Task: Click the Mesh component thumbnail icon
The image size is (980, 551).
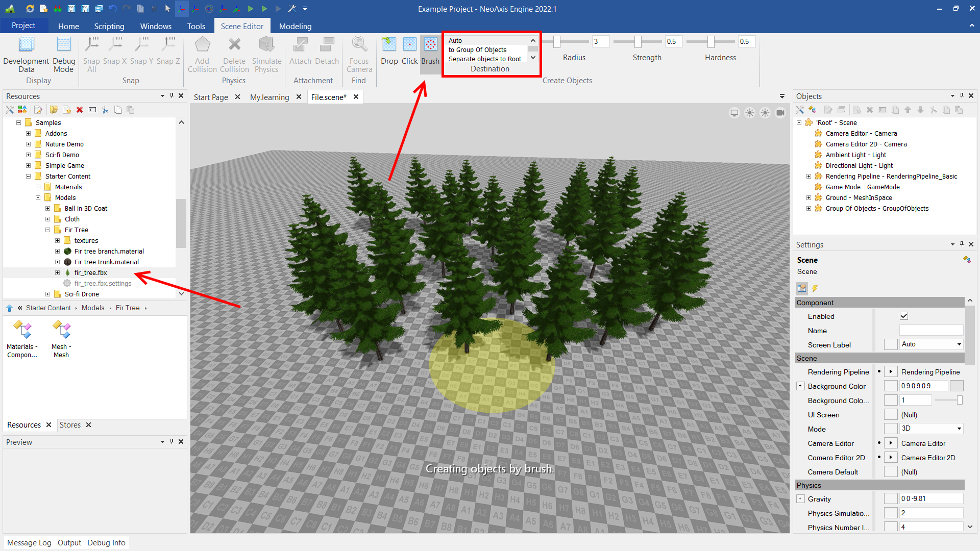Action: [61, 330]
